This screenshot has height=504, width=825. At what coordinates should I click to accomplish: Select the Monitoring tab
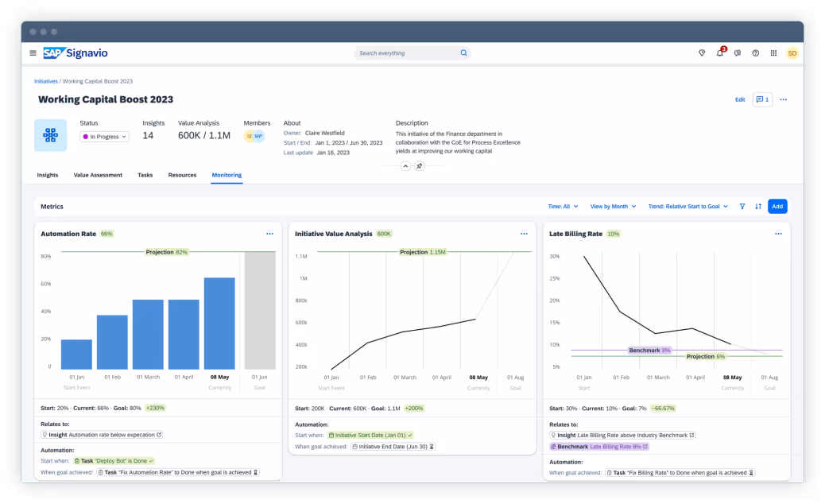pyautogui.click(x=227, y=175)
